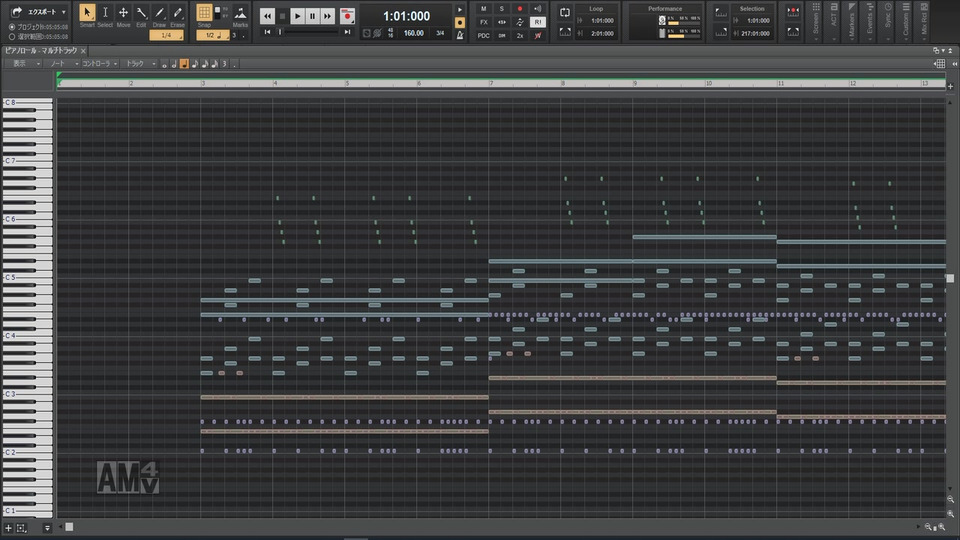
Task: Show the track pane grid icon
Action: pos(940,64)
